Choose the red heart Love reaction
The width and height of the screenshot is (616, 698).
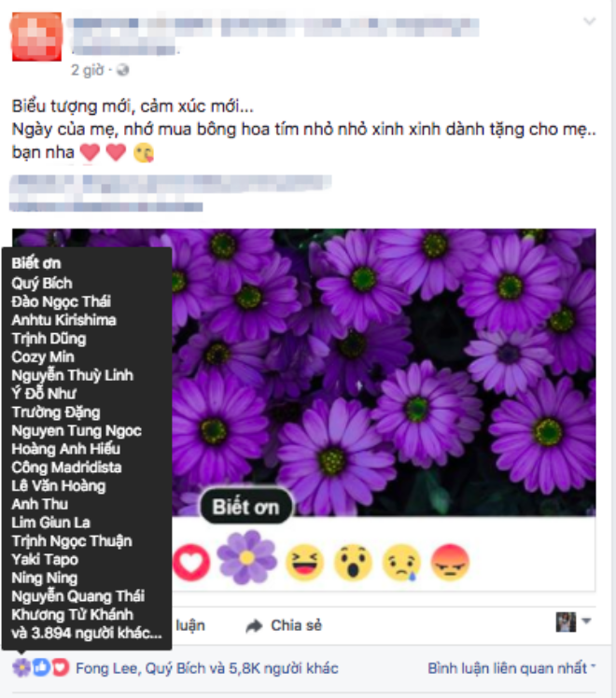[191, 563]
